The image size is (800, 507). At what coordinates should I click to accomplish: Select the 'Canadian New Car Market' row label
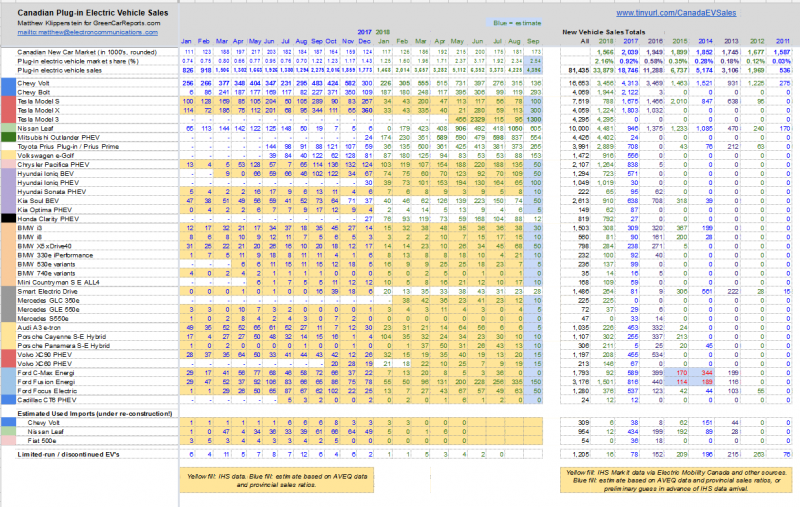coord(87,52)
